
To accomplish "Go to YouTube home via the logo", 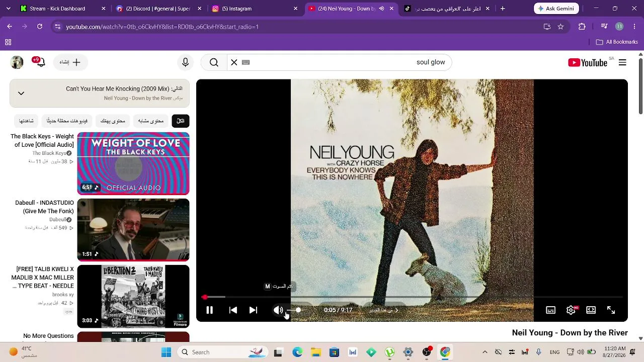I will click(588, 62).
